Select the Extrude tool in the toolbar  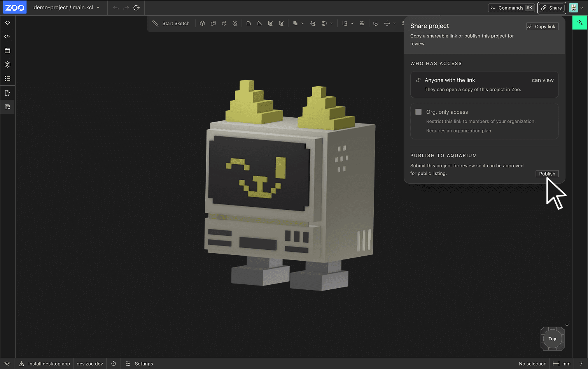[x=202, y=23]
